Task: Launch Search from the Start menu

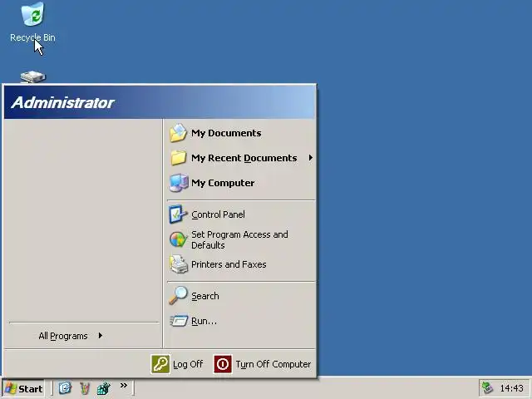Action: 241,296
